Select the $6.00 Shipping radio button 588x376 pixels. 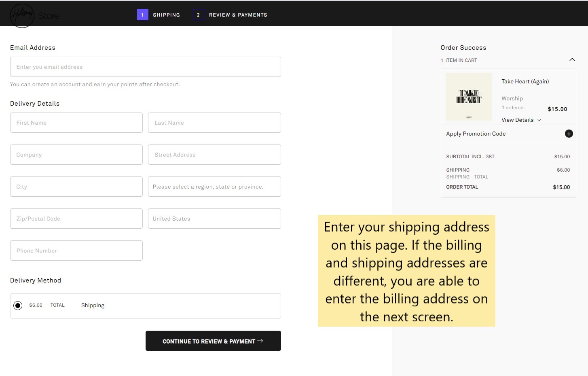18,306
